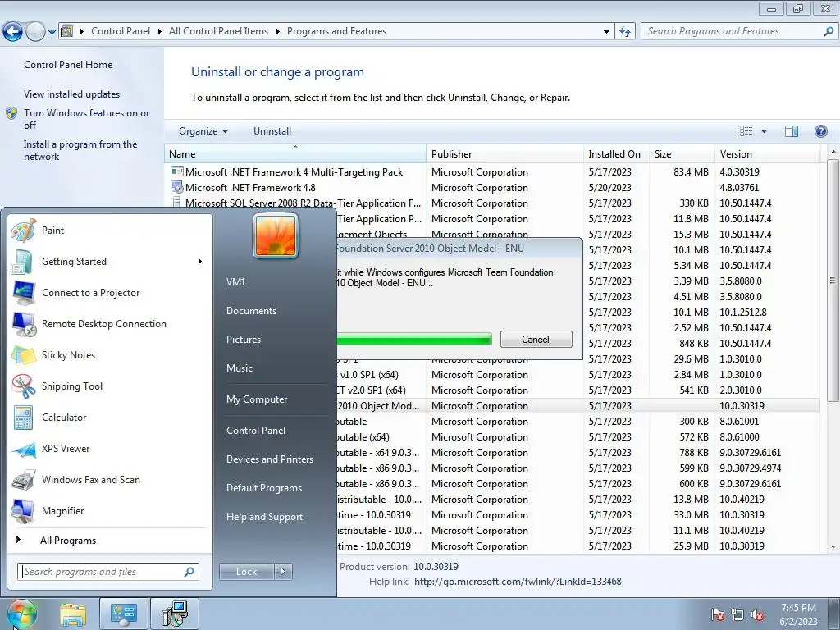Screen dimensions: 840x630
Task: Select Control Panel in the Start menu
Action: 256,431
